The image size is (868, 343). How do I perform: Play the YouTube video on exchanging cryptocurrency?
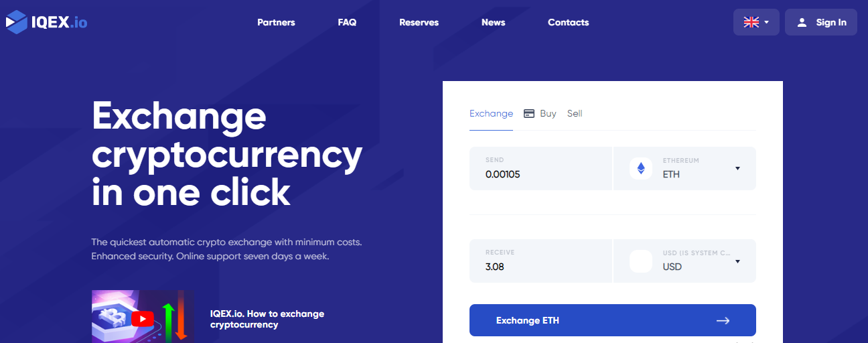[x=143, y=318]
